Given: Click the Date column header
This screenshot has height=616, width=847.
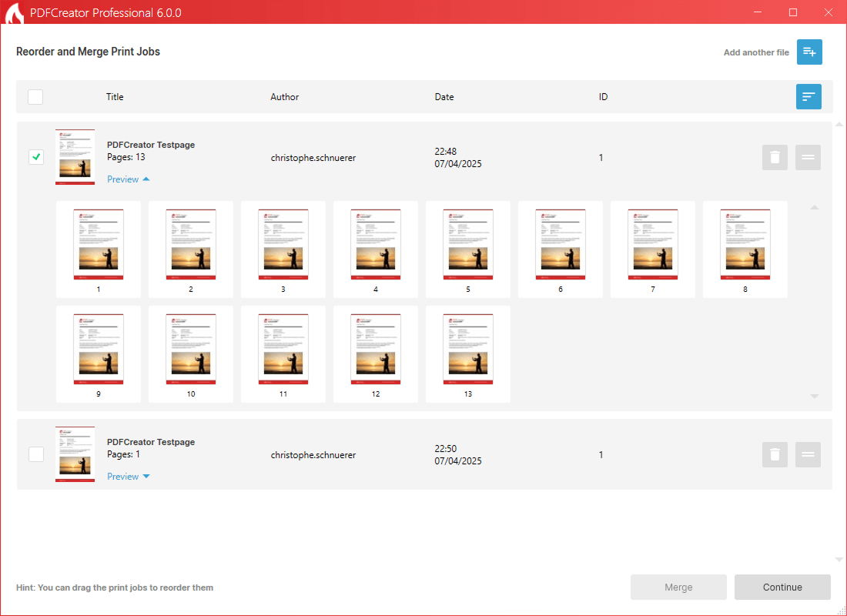Looking at the screenshot, I should point(444,97).
